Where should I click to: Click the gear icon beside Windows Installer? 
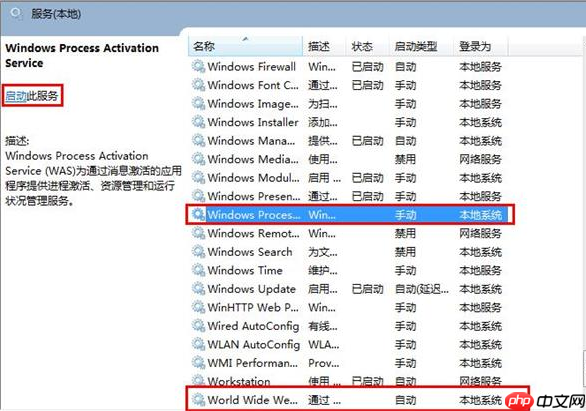198,122
